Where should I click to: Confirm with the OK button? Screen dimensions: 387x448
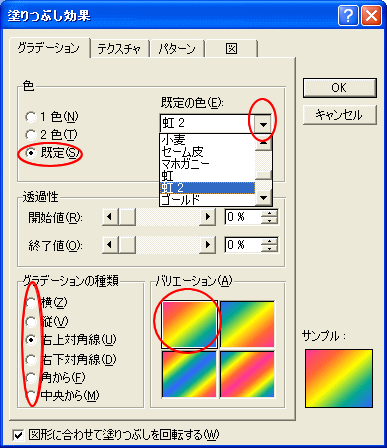point(339,88)
